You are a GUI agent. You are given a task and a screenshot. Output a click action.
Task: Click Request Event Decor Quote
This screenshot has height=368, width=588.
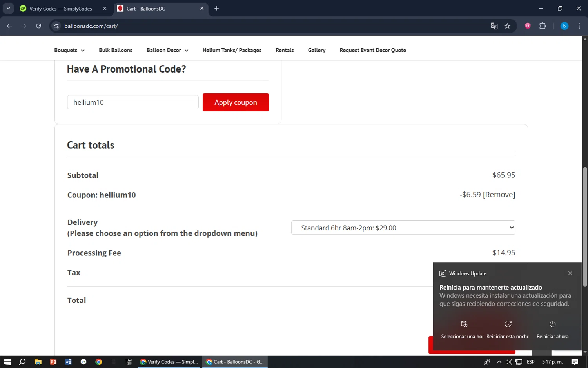pyautogui.click(x=373, y=50)
